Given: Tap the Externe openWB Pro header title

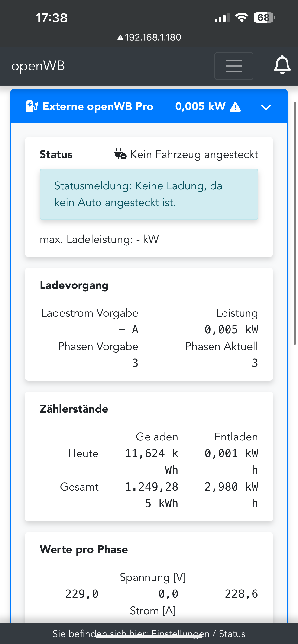Looking at the screenshot, I should [x=97, y=106].
